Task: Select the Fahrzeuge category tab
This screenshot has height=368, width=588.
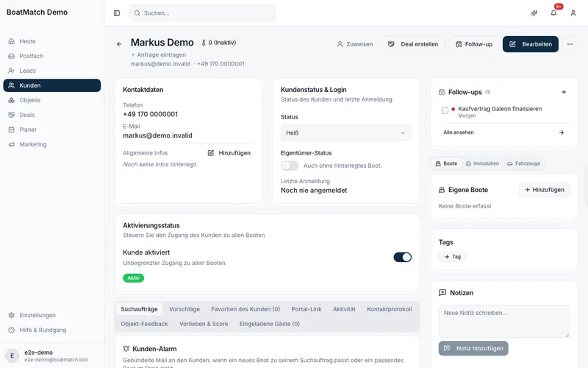Action: 524,163
